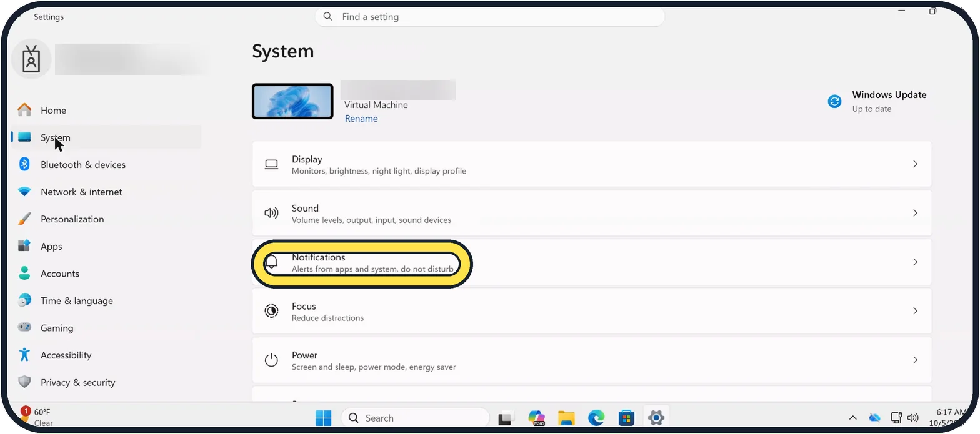Click the Focus row title text

pyautogui.click(x=304, y=306)
